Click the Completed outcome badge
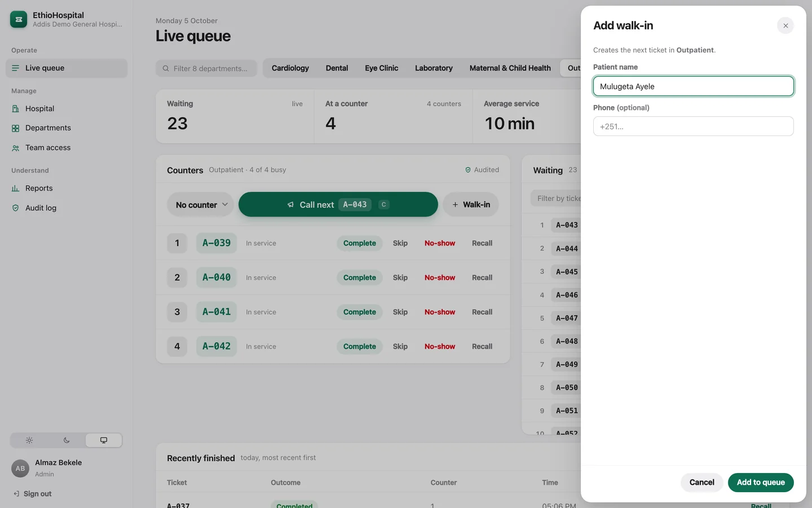 pyautogui.click(x=294, y=505)
